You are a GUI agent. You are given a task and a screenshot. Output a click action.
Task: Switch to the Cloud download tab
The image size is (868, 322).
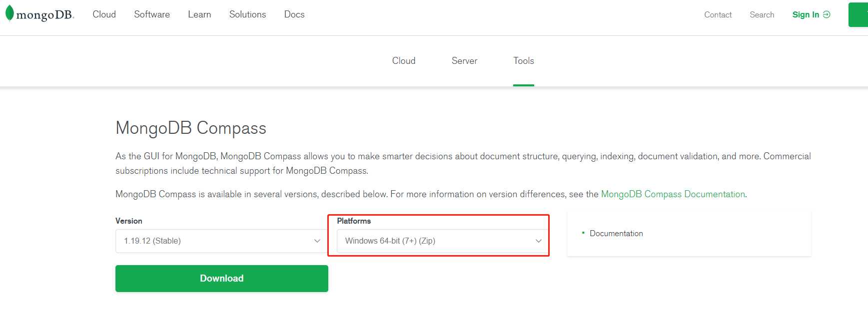point(404,61)
